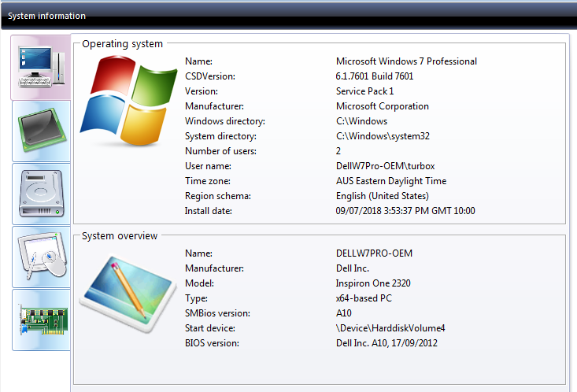Select the Service Pack 1 value
This screenshot has width=577, height=392.
click(364, 91)
